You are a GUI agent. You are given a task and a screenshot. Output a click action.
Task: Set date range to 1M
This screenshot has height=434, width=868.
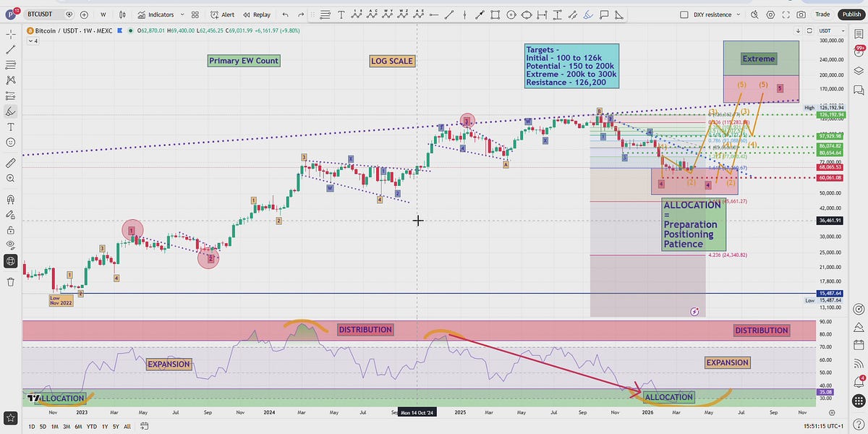coord(56,427)
